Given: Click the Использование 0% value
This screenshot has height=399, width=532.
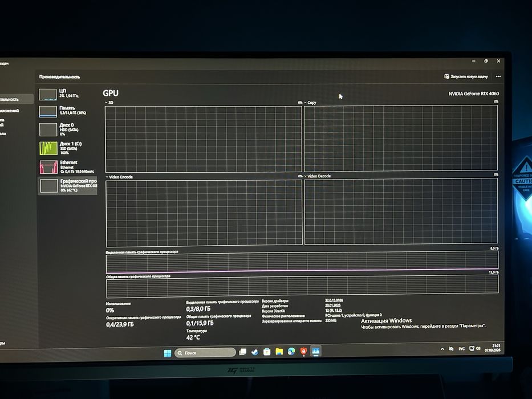Looking at the screenshot, I should coord(110,310).
